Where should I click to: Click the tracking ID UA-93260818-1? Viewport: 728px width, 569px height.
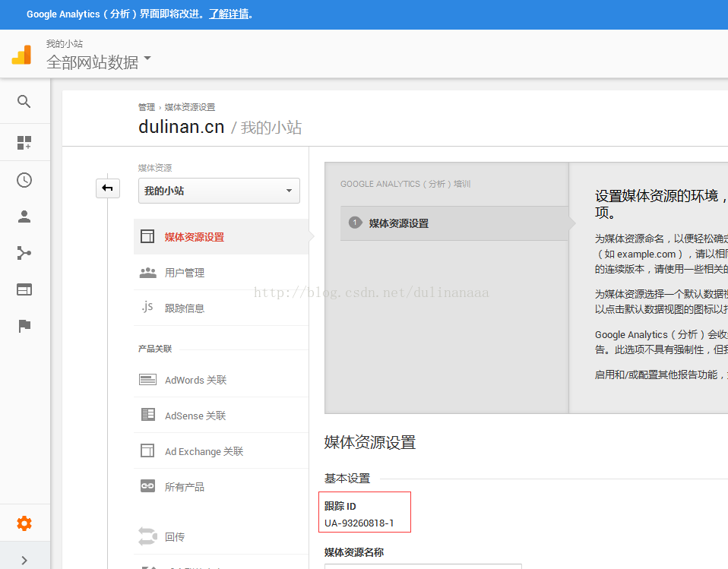click(359, 523)
